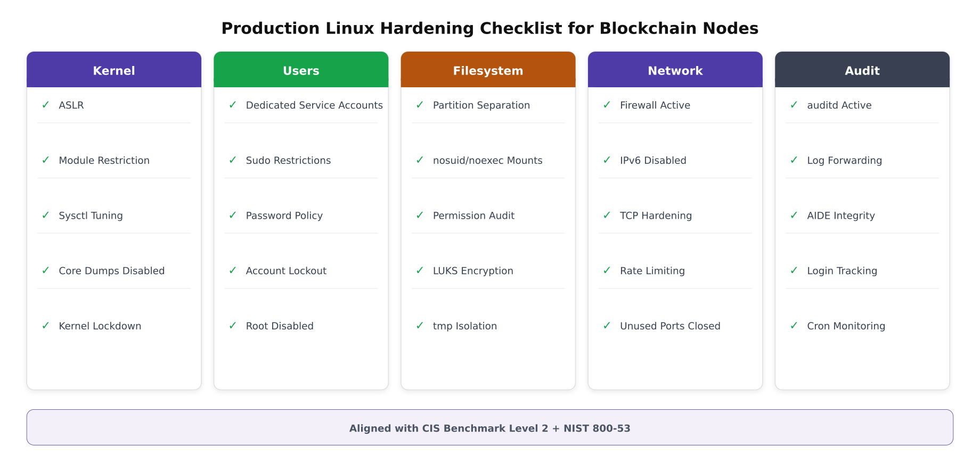Click the ASLR item text

click(71, 105)
